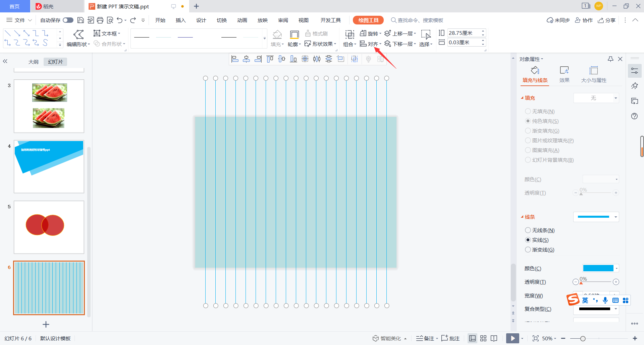
Task: Click the redo arrow icon
Action: click(133, 20)
